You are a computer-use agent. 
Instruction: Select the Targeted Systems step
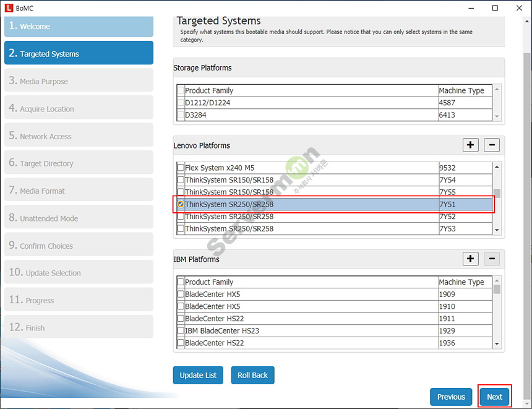click(79, 53)
